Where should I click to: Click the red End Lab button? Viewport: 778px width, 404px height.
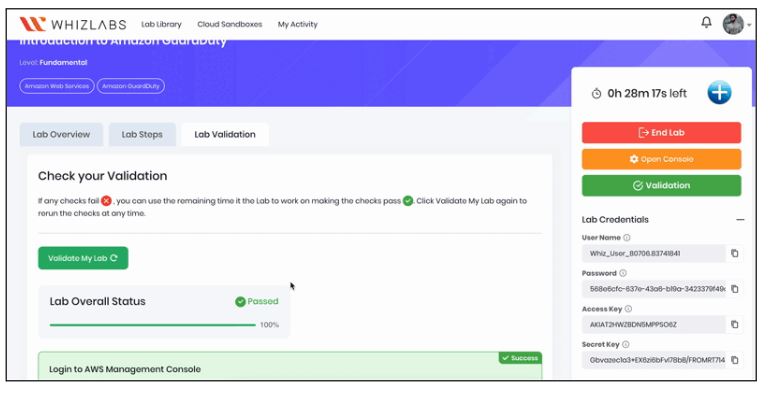pyautogui.click(x=661, y=133)
